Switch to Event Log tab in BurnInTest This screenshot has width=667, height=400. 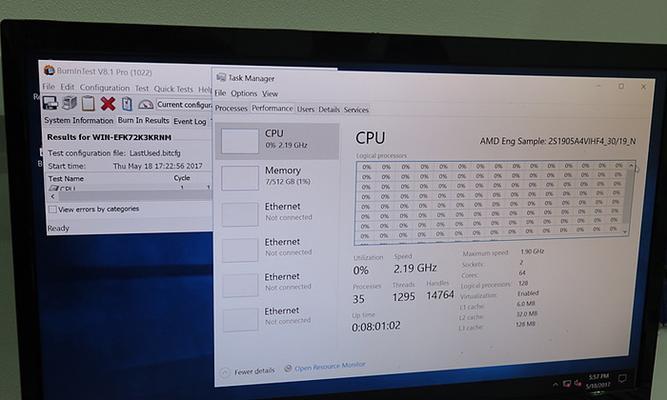[190, 121]
